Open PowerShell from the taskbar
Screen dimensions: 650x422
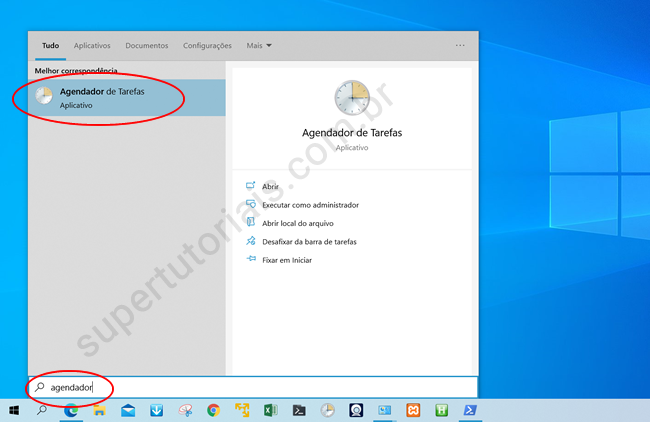coord(469,410)
